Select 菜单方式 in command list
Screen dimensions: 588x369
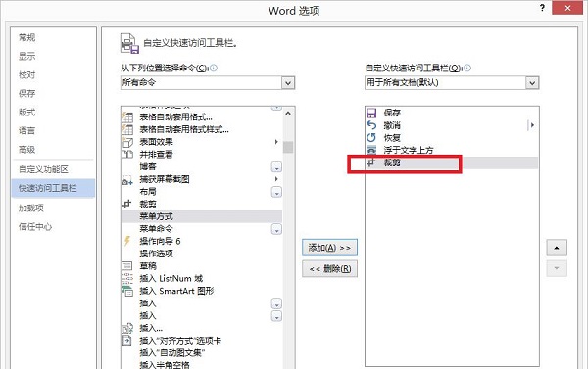(x=202, y=216)
